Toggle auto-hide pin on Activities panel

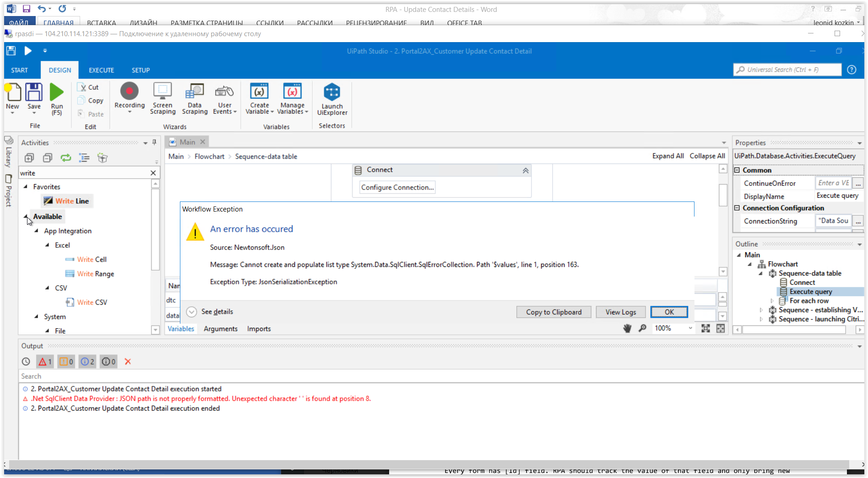click(154, 142)
